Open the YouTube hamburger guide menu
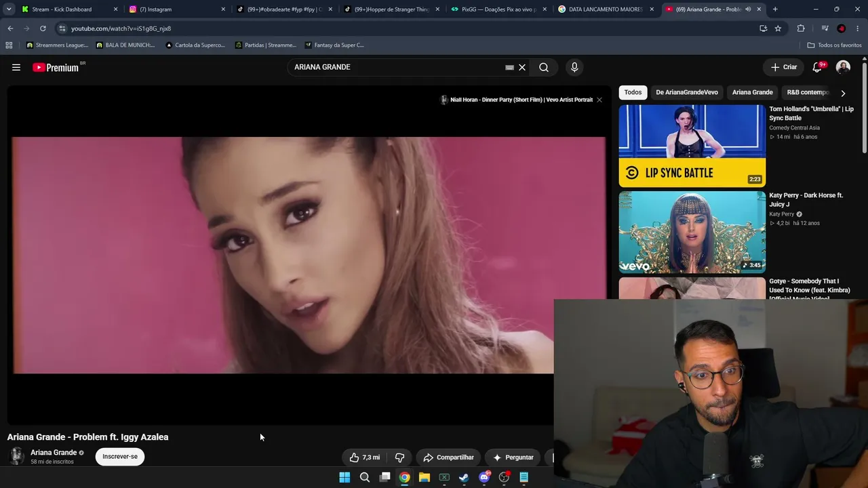 16,67
